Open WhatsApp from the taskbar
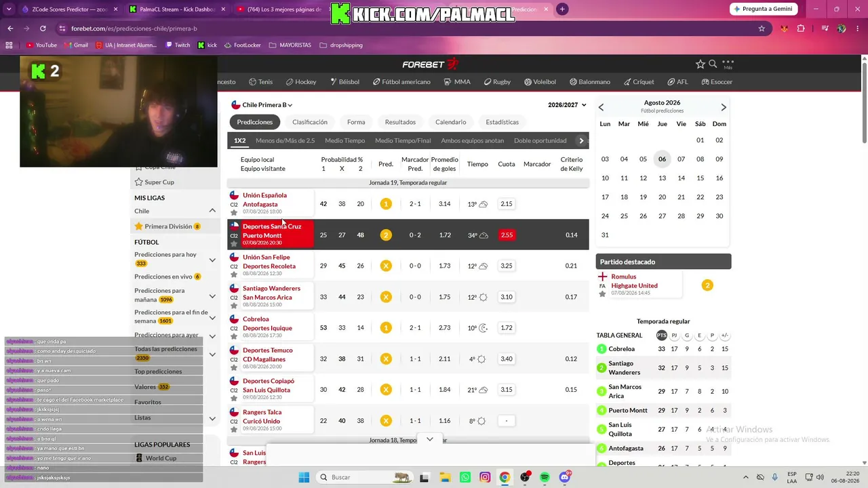Viewport: 868px width, 488px height. (465, 477)
